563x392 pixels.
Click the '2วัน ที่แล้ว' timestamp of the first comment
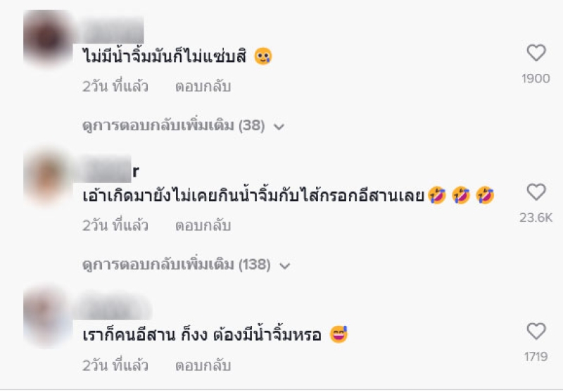point(115,87)
